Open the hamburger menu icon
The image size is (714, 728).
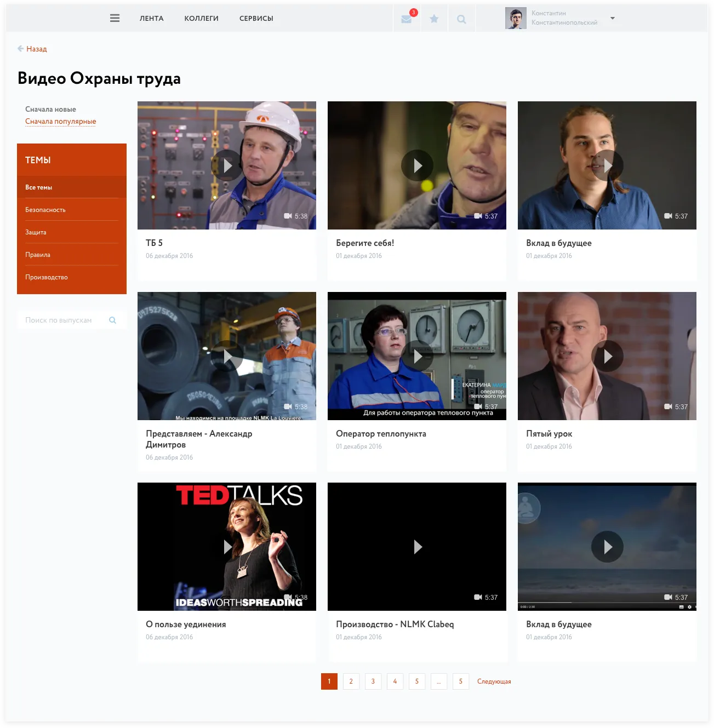coord(115,18)
